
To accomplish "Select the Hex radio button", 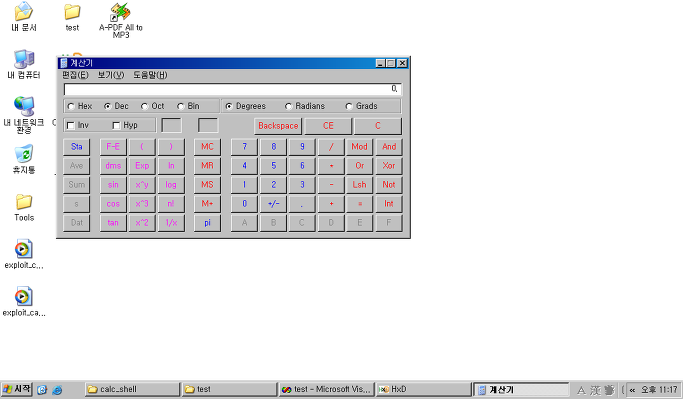I will pos(80,106).
